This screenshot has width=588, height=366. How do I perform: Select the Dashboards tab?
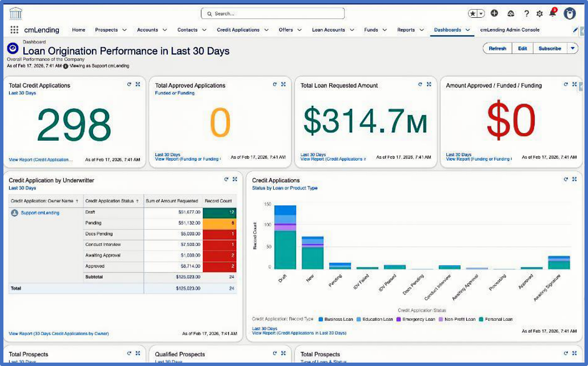pyautogui.click(x=447, y=30)
